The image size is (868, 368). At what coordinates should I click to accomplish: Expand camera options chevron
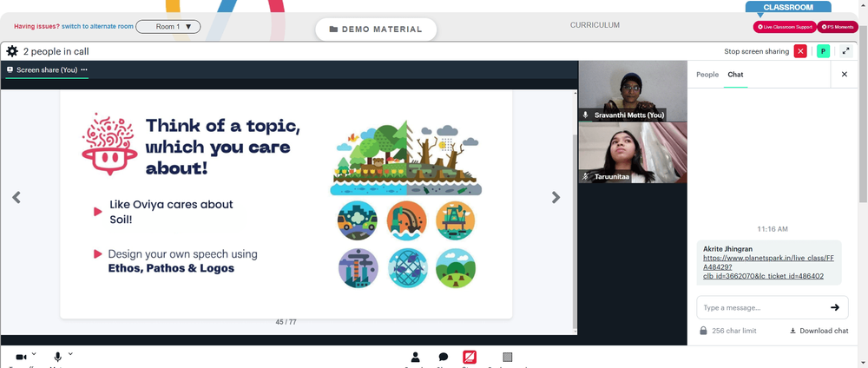(x=34, y=354)
